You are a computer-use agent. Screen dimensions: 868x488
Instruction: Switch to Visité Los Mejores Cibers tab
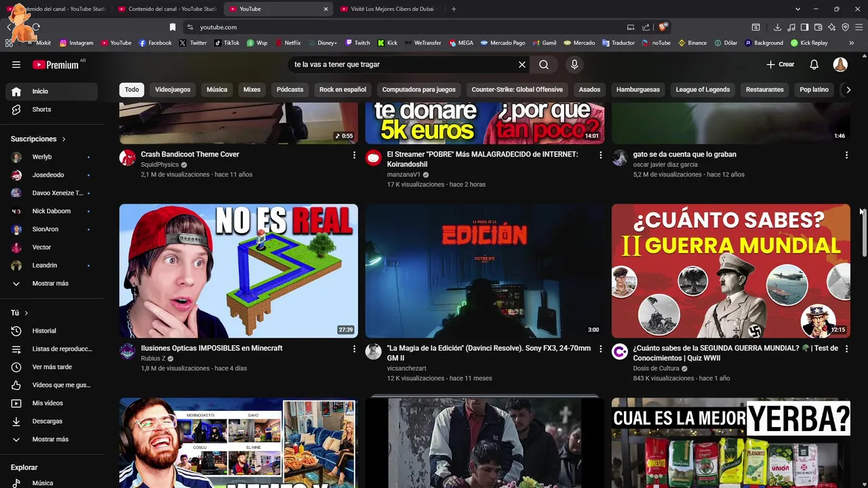[389, 9]
